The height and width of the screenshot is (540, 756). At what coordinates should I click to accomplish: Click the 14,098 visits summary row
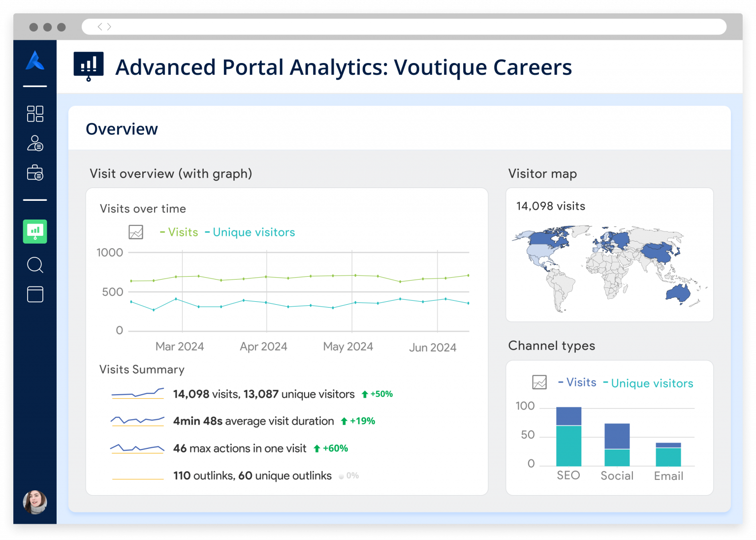click(263, 394)
